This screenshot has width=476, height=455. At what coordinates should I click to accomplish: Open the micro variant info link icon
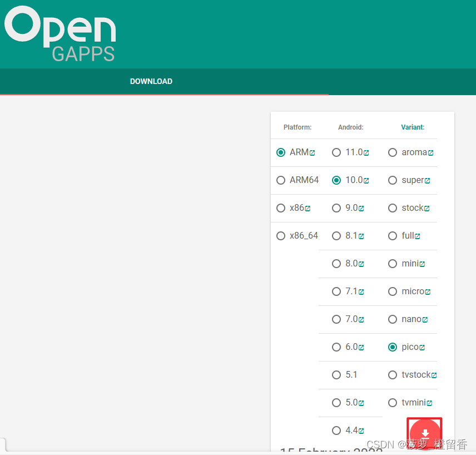coord(428,292)
